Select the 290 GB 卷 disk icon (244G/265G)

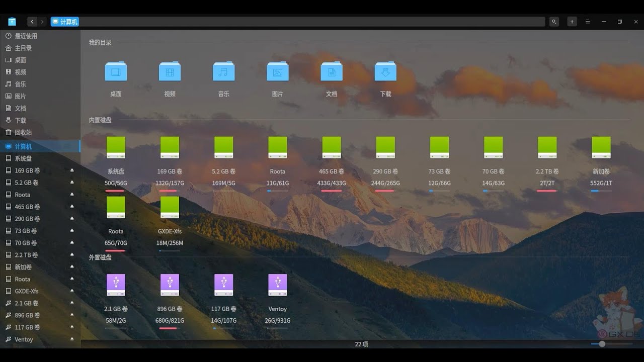(385, 148)
